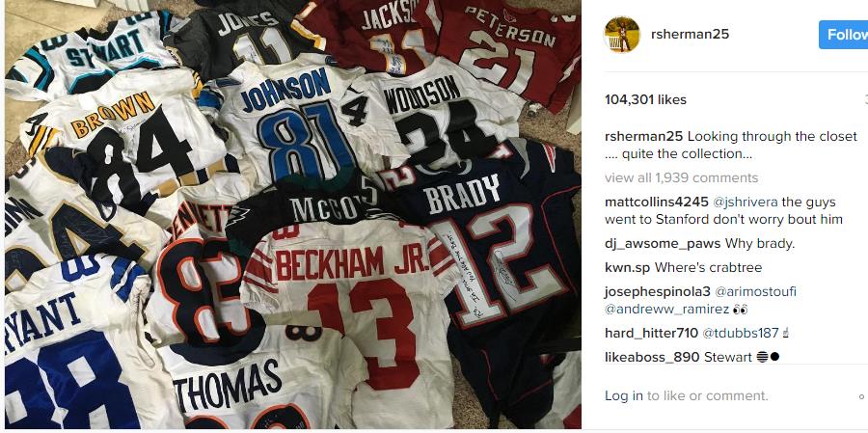Open hard_hitter710 commenter profile
868x433 pixels.
pyautogui.click(x=652, y=334)
